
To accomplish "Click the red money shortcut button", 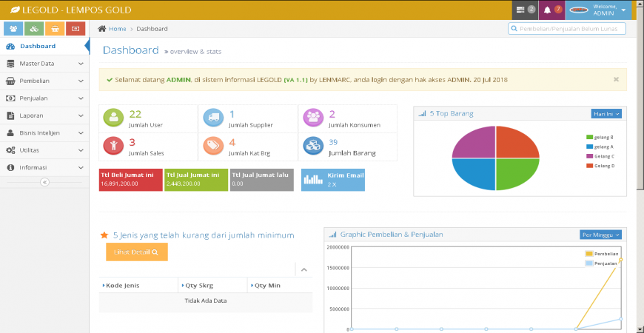I will click(75, 29).
